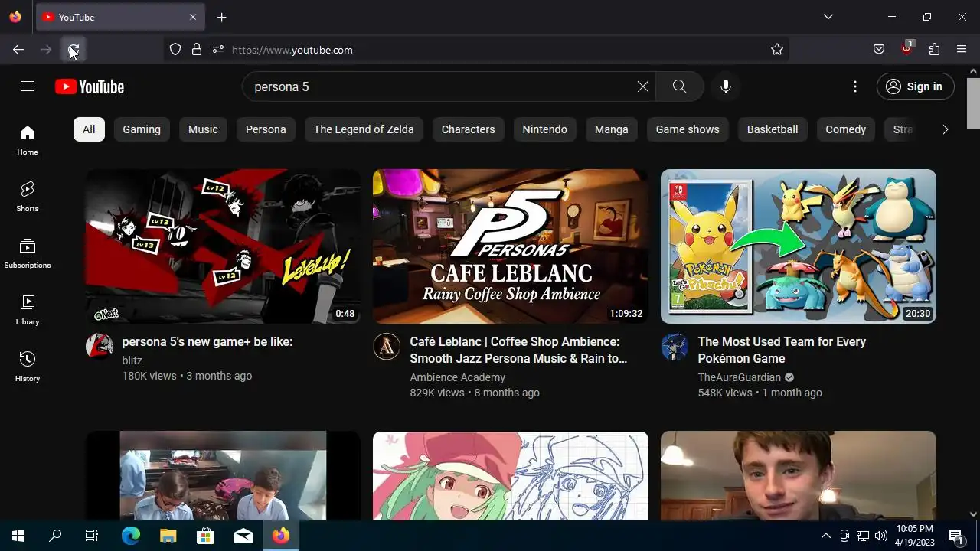Screen dimensions: 980x551
Task: Click the magnifier search button
Action: (x=679, y=86)
